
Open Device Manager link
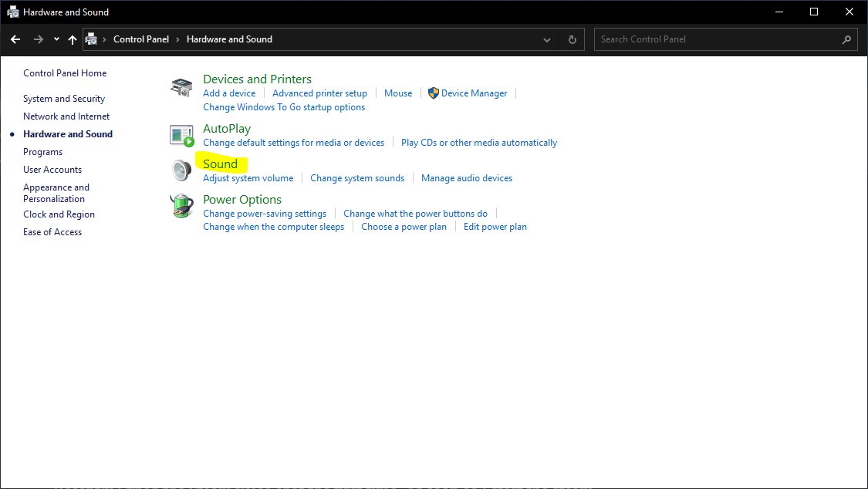[474, 93]
